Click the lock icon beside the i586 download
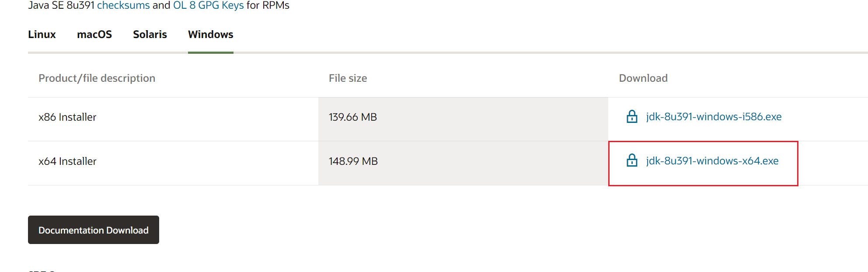The width and height of the screenshot is (868, 272). coord(632,117)
